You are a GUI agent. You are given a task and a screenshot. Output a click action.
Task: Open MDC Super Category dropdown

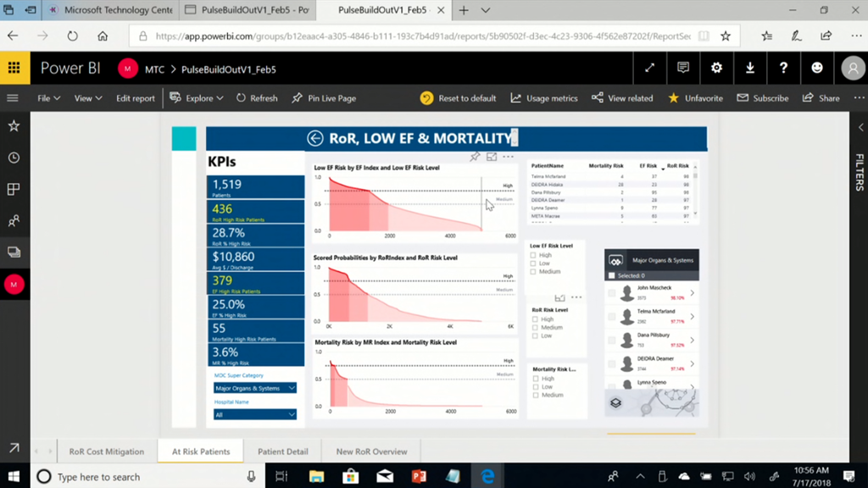[254, 388]
